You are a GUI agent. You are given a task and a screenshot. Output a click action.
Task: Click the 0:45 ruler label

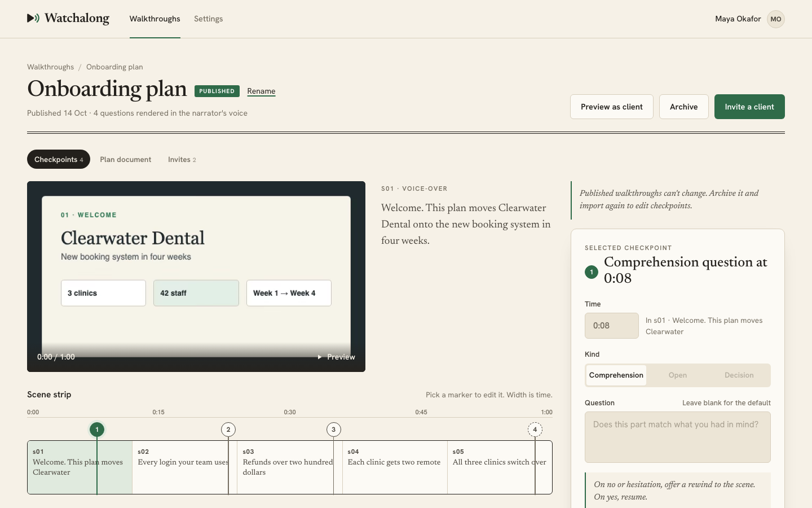pos(421,412)
